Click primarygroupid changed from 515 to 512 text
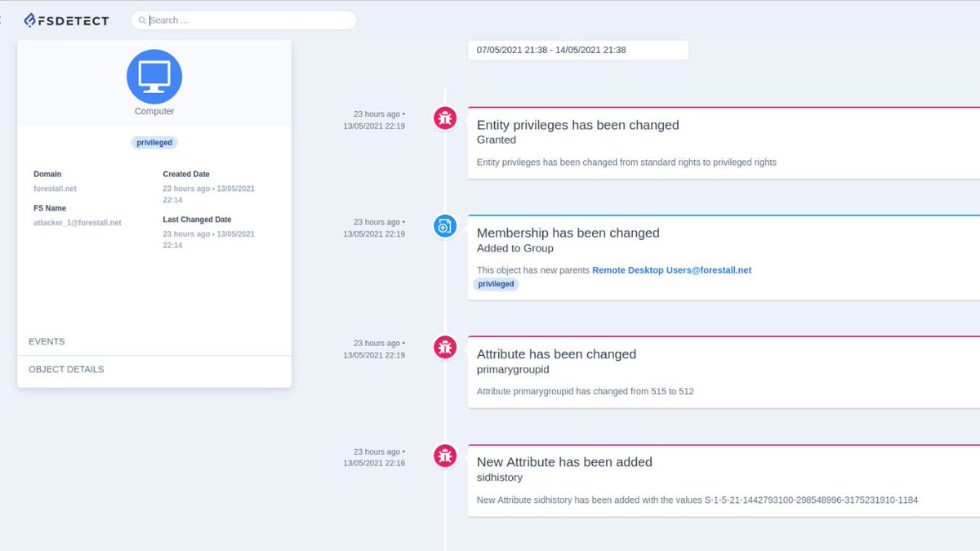The height and width of the screenshot is (551, 980). (x=586, y=392)
